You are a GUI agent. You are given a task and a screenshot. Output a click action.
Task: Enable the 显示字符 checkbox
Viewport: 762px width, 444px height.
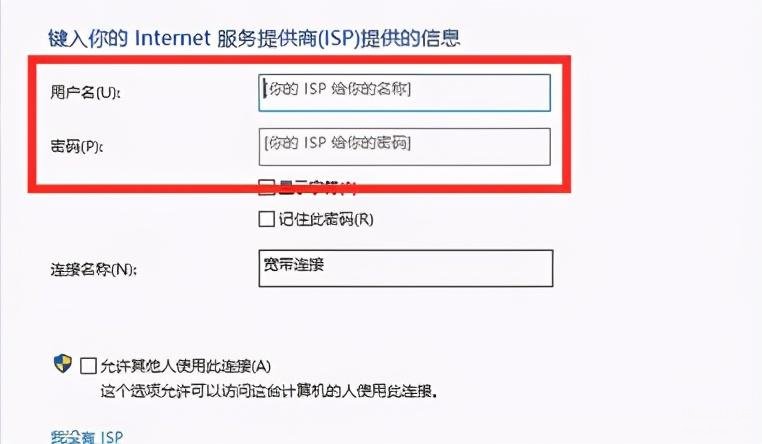coord(266,187)
